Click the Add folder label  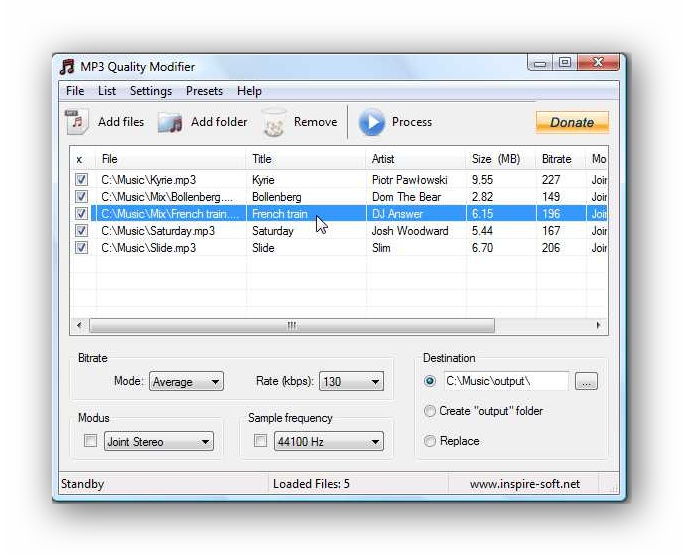219,122
